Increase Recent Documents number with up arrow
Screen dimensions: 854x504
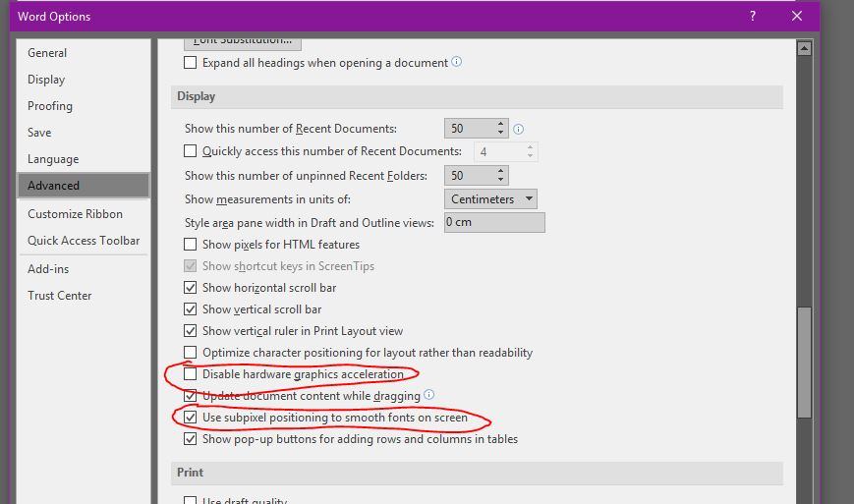click(x=500, y=124)
